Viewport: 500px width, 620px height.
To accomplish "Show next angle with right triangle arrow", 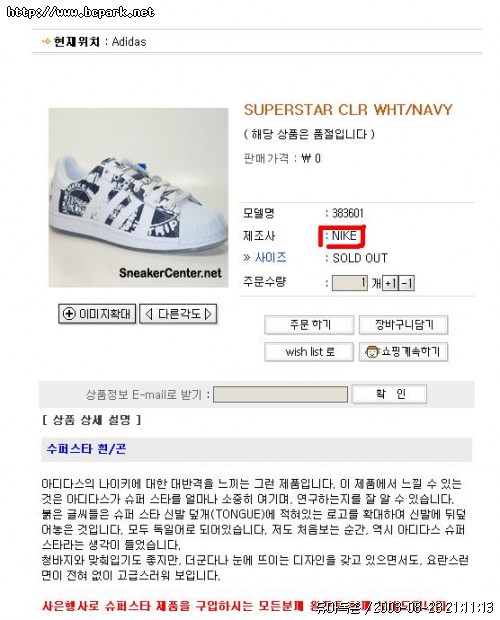I will point(208,314).
